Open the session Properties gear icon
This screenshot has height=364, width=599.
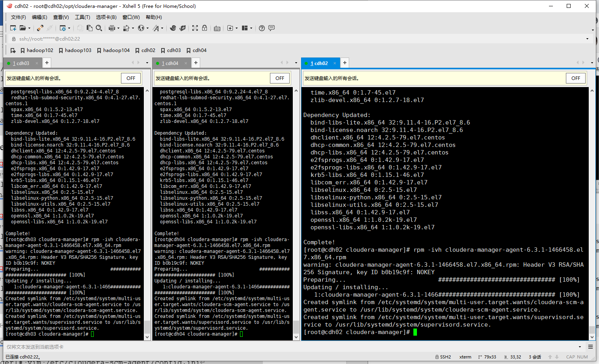click(62, 28)
